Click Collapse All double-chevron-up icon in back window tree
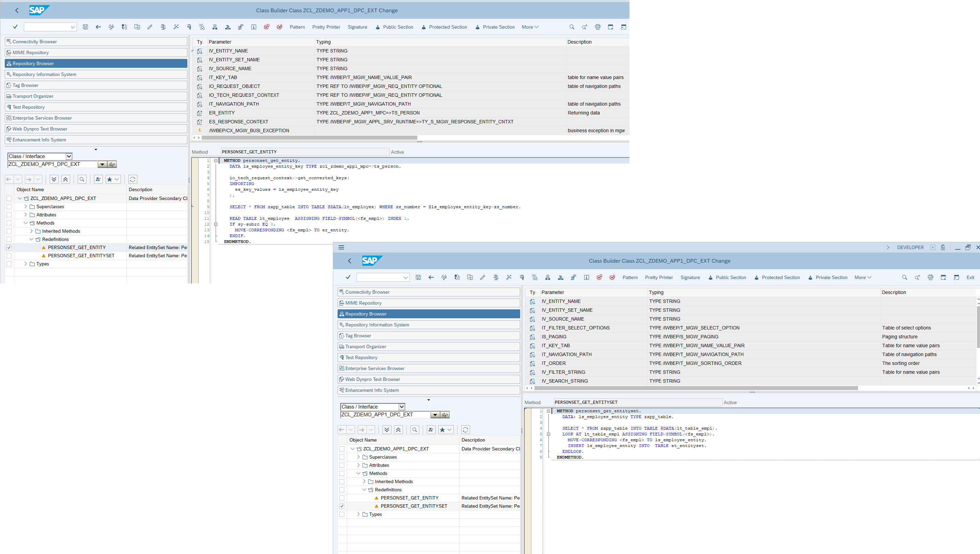The image size is (980, 554). (65, 179)
